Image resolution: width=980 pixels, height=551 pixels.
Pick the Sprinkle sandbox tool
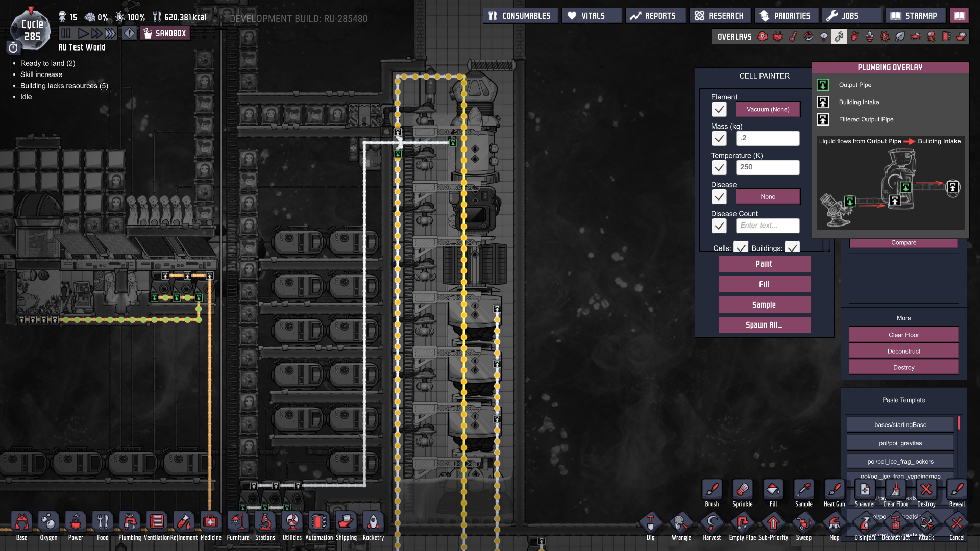pos(742,490)
